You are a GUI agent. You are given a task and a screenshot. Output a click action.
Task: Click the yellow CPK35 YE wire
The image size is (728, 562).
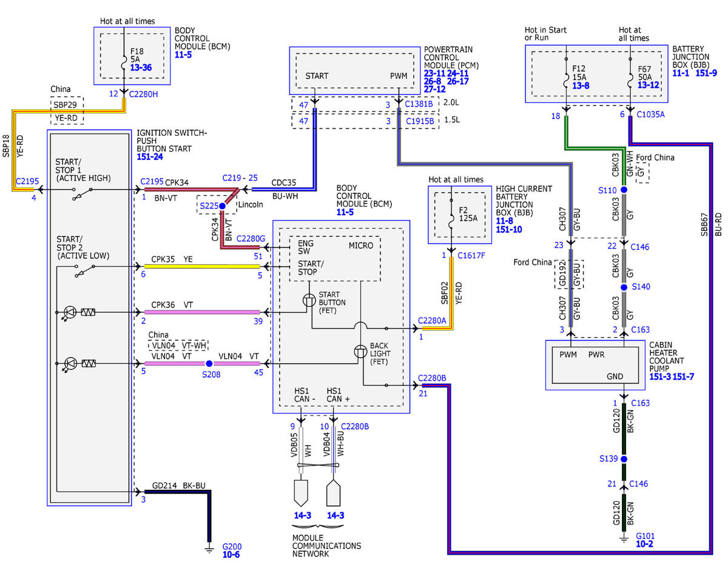coord(201,267)
